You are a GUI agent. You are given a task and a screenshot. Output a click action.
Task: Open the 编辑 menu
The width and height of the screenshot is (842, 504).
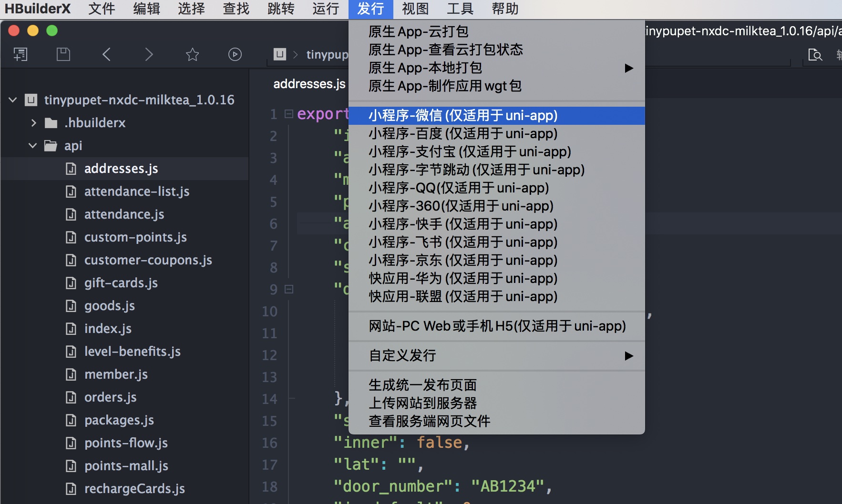(x=146, y=9)
